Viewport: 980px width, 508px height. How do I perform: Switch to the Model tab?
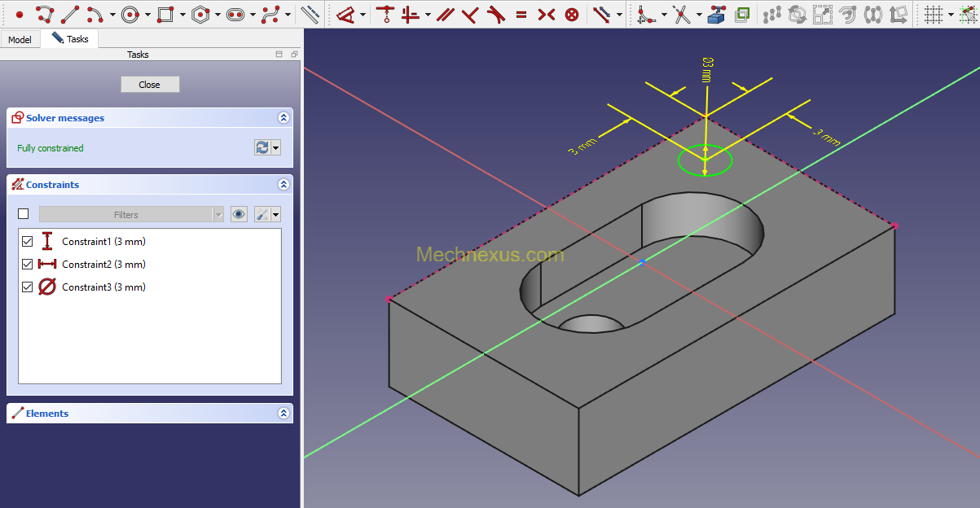point(20,39)
